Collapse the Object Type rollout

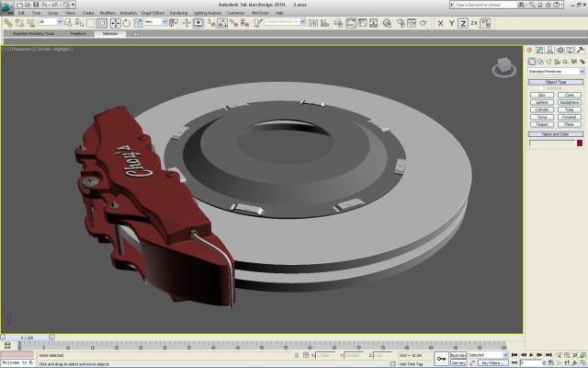pyautogui.click(x=556, y=82)
